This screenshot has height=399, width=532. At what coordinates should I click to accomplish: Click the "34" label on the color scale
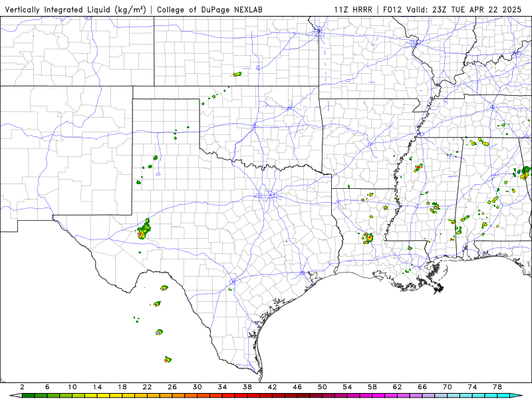[x=222, y=387]
